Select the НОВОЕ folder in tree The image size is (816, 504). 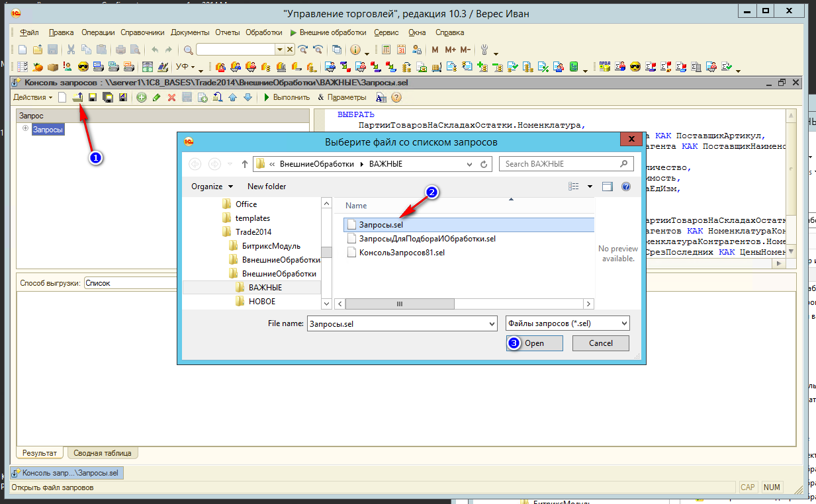click(262, 301)
